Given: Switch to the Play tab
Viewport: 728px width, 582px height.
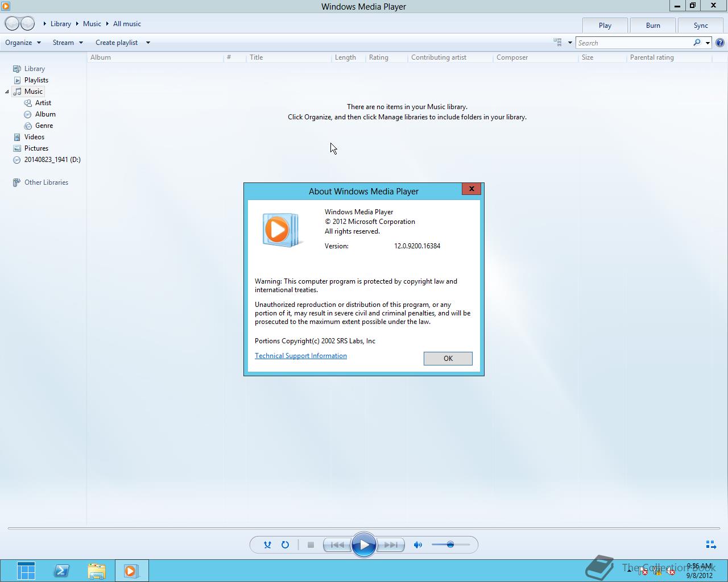Looking at the screenshot, I should (x=605, y=26).
